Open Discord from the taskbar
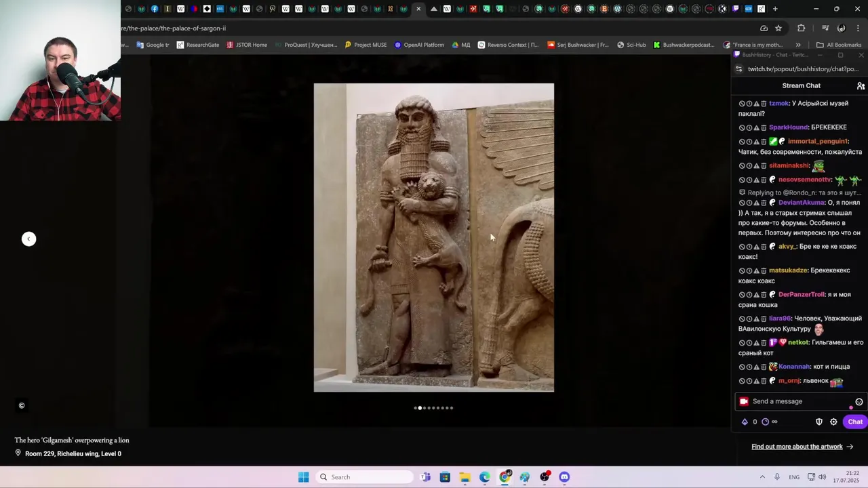The width and height of the screenshot is (868, 488). pyautogui.click(x=564, y=477)
